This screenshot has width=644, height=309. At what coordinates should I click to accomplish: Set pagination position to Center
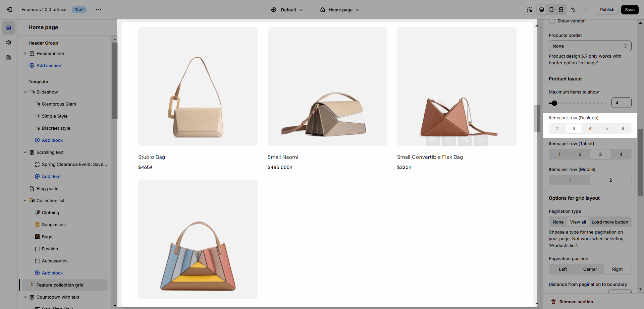[x=590, y=269]
